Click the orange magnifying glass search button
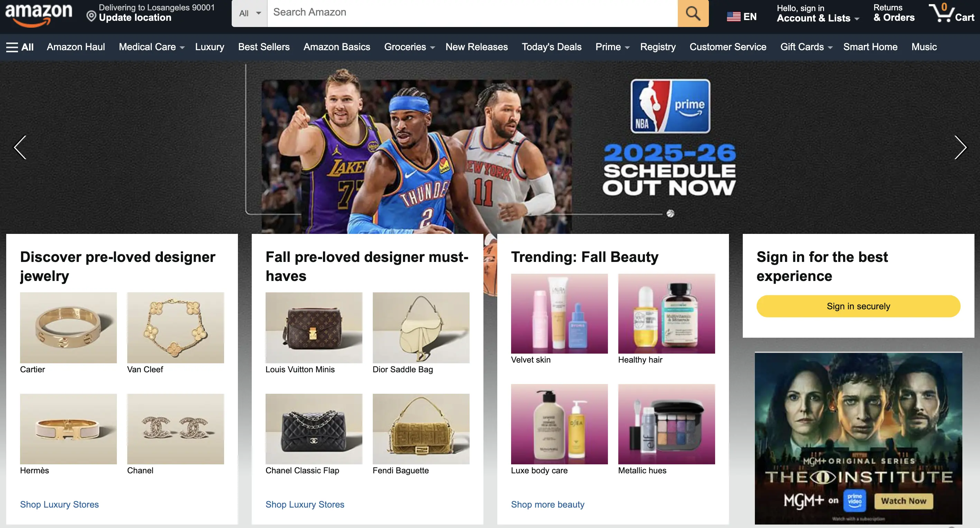The image size is (980, 528). click(x=693, y=13)
